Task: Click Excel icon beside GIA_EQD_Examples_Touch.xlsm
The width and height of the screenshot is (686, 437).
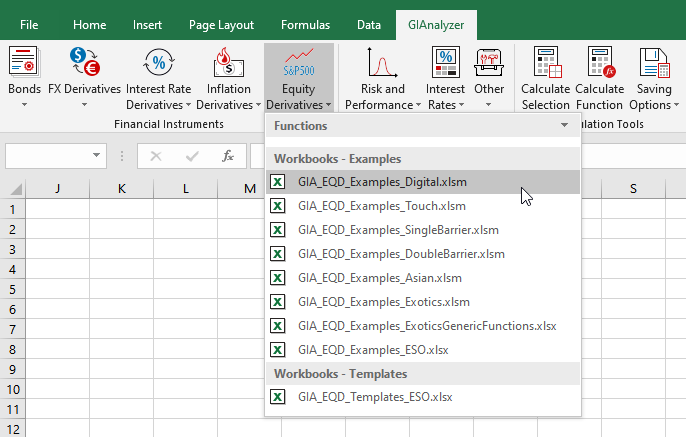Action: coord(277,206)
